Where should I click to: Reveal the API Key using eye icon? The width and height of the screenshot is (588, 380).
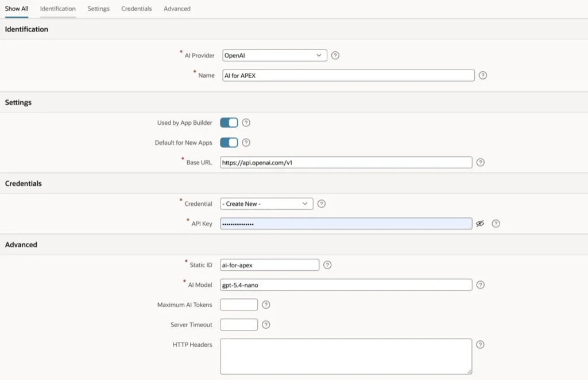point(480,224)
